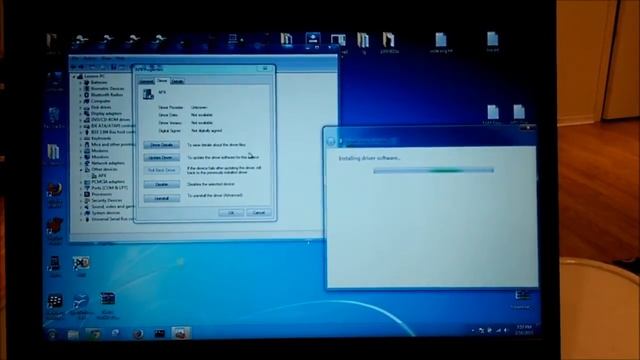640x360 pixels.
Task: Open the Details tab
Action: point(177,82)
